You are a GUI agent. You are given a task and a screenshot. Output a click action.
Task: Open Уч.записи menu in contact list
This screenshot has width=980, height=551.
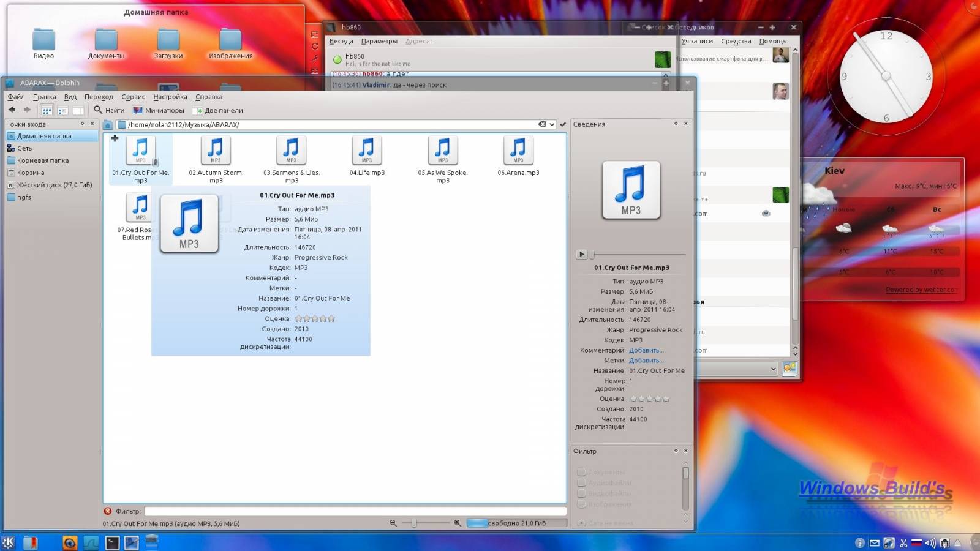click(697, 41)
